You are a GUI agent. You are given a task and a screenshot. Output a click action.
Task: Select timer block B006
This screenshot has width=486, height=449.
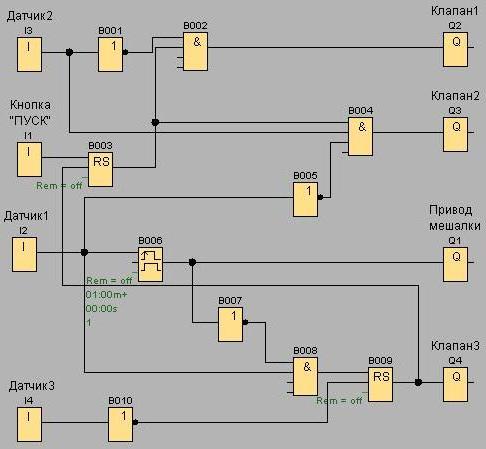[x=151, y=264]
